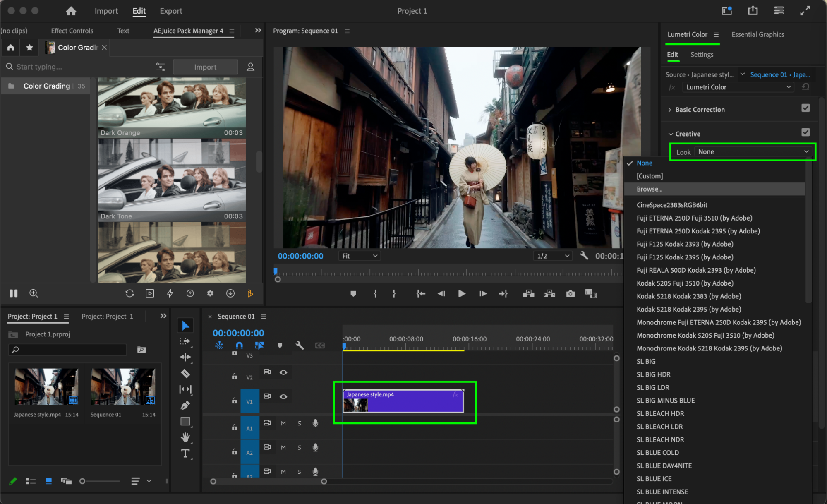Click the Import button in the AEJuice panel
Image resolution: width=827 pixels, height=504 pixels.
tap(205, 67)
